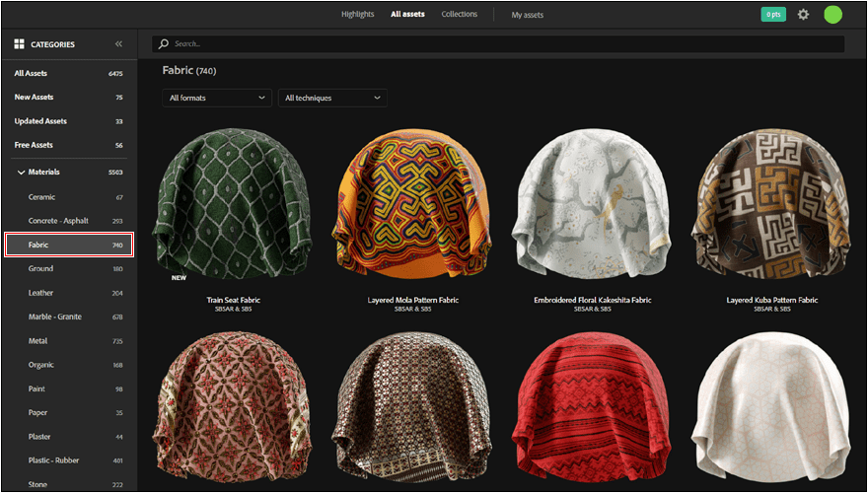The width and height of the screenshot is (868, 493).
Task: Select the Leather category
Action: [69, 293]
